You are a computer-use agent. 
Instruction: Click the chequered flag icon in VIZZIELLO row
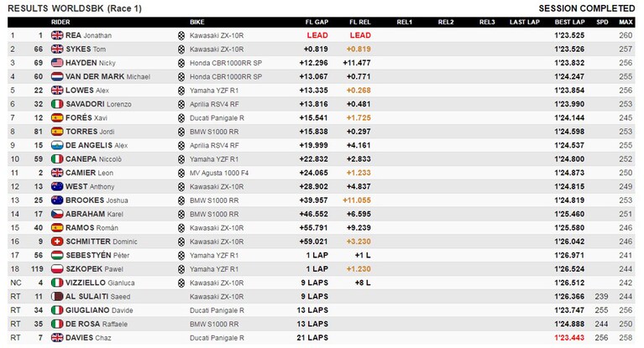[181, 283]
